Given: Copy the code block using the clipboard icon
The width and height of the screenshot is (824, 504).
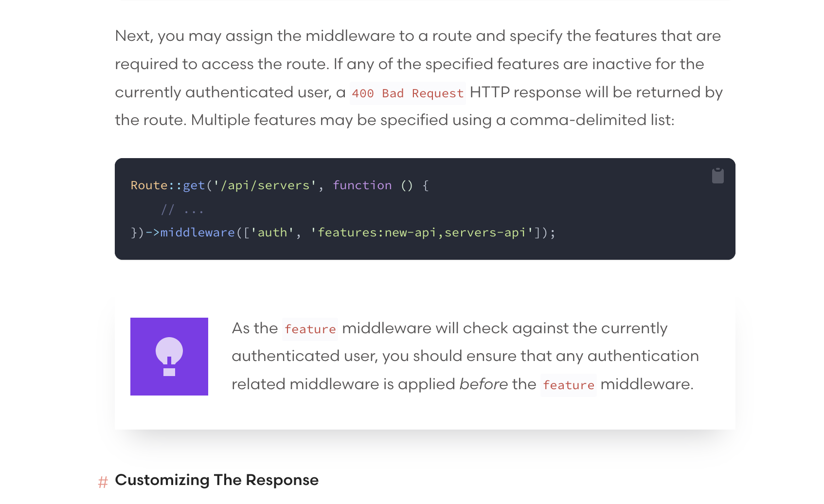Looking at the screenshot, I should coord(717,176).
